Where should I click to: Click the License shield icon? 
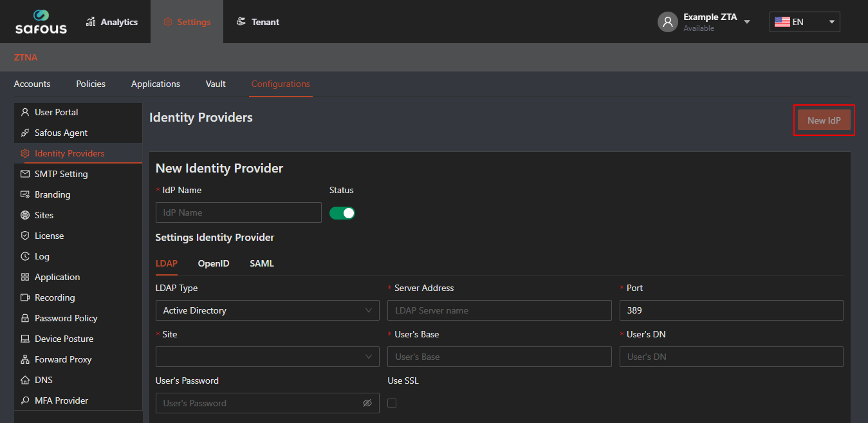25,236
